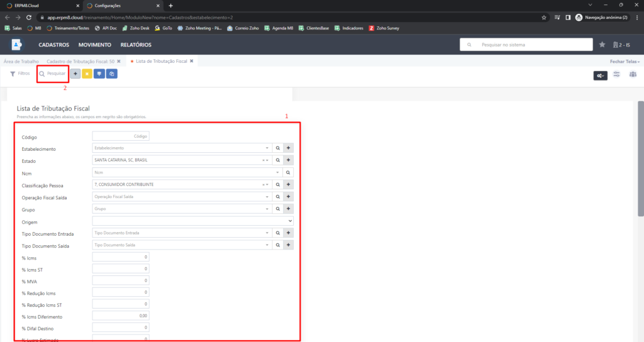
Task: Click the % Icms input field
Action: pos(121,257)
